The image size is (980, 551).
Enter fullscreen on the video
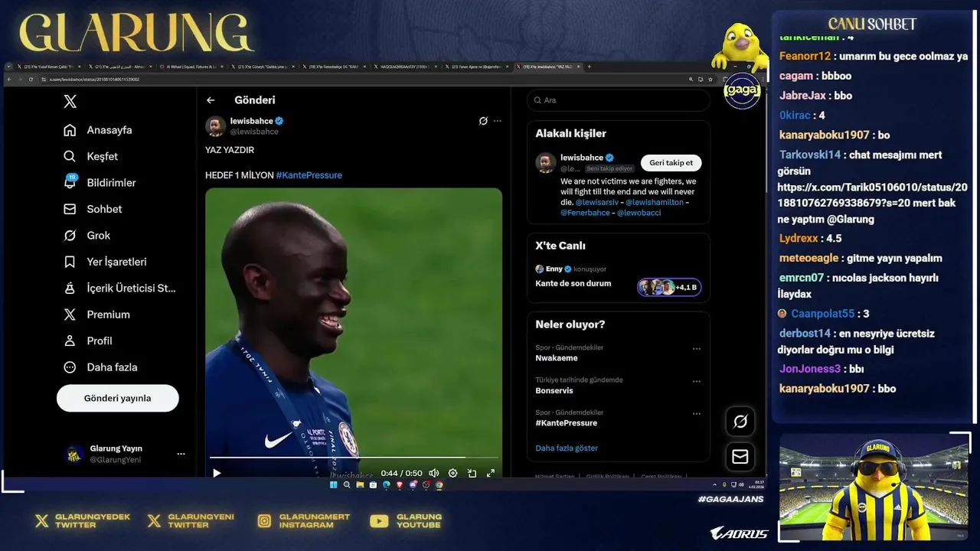click(x=491, y=473)
